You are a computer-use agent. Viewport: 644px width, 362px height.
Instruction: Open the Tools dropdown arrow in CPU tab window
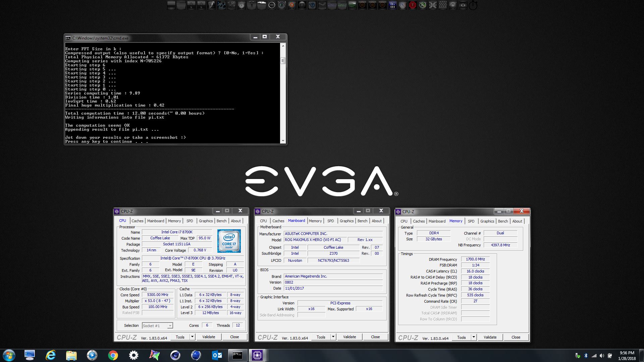pos(192,337)
